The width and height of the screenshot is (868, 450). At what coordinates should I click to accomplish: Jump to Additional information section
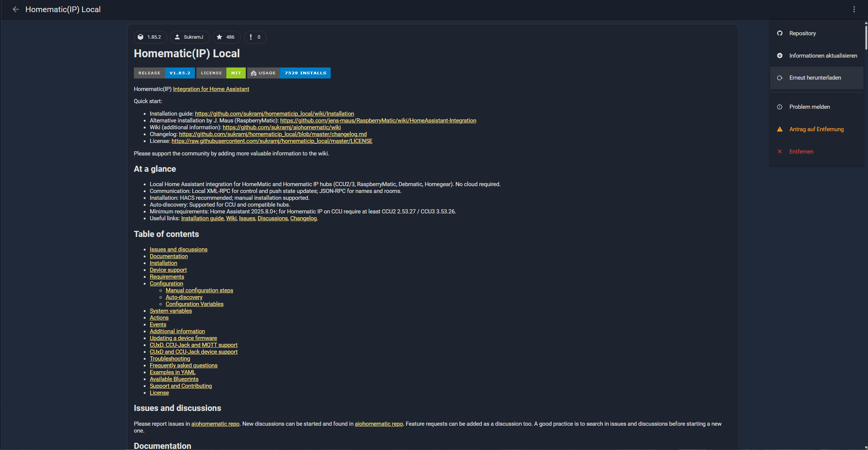pos(177,331)
